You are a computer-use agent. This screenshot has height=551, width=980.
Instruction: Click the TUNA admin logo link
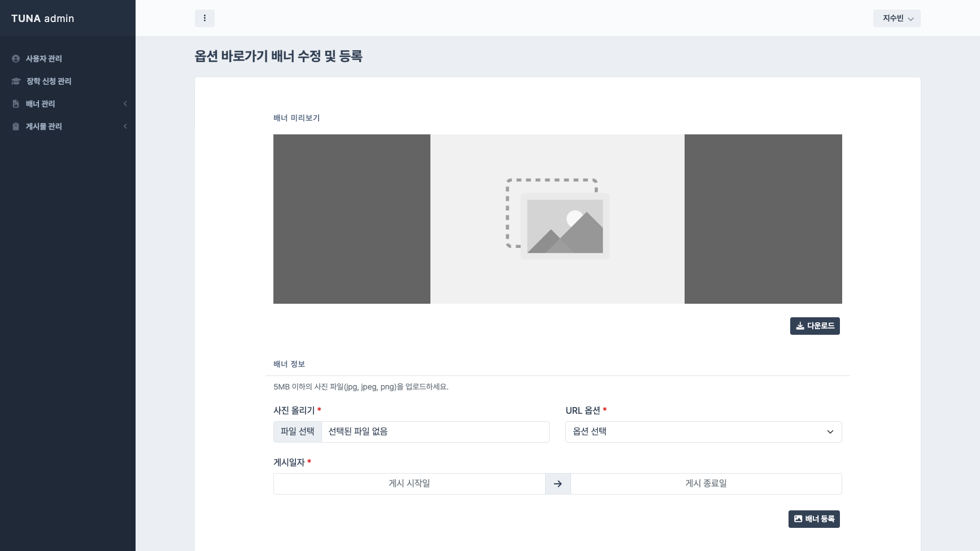tap(43, 19)
